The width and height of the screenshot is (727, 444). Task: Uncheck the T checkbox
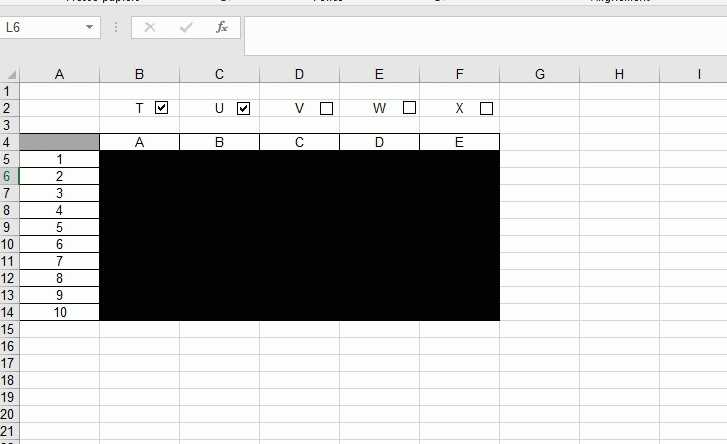pos(161,108)
